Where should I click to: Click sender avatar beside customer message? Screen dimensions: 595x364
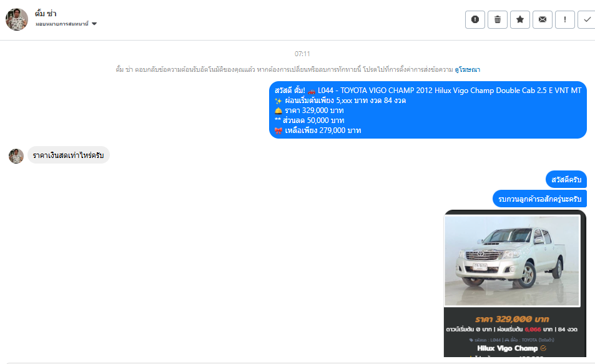pyautogui.click(x=16, y=156)
